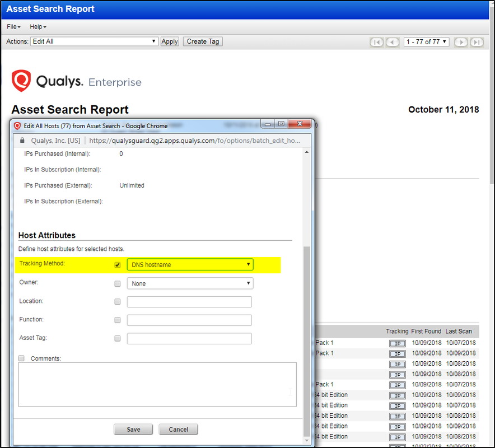Click the popup scrollbar up arrow
Image resolution: width=495 pixels, height=448 pixels.
(306, 152)
